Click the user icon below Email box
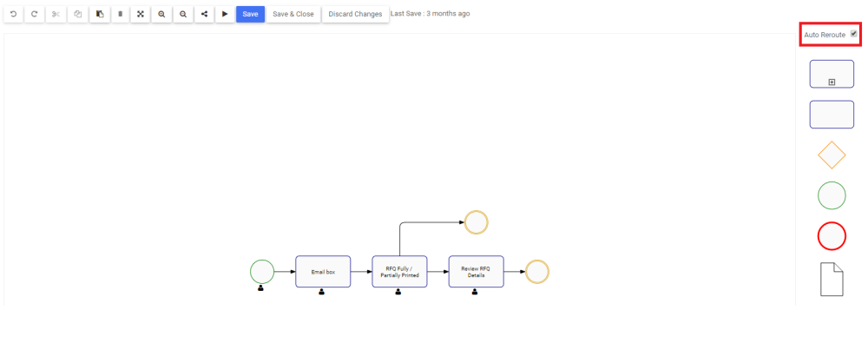 (322, 292)
